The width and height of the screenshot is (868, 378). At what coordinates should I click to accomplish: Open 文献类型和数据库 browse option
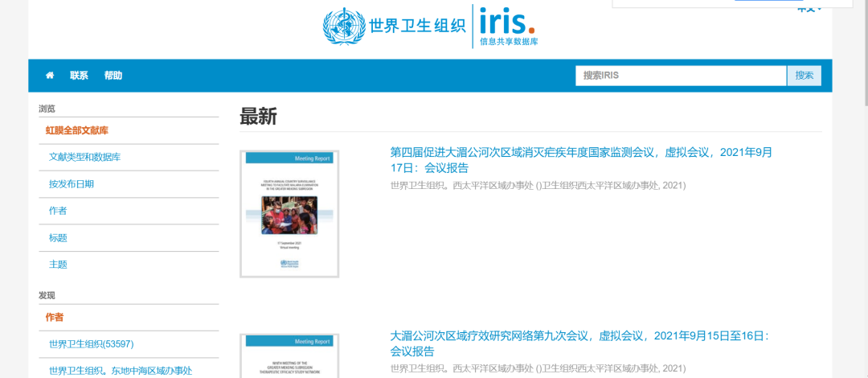(84, 158)
